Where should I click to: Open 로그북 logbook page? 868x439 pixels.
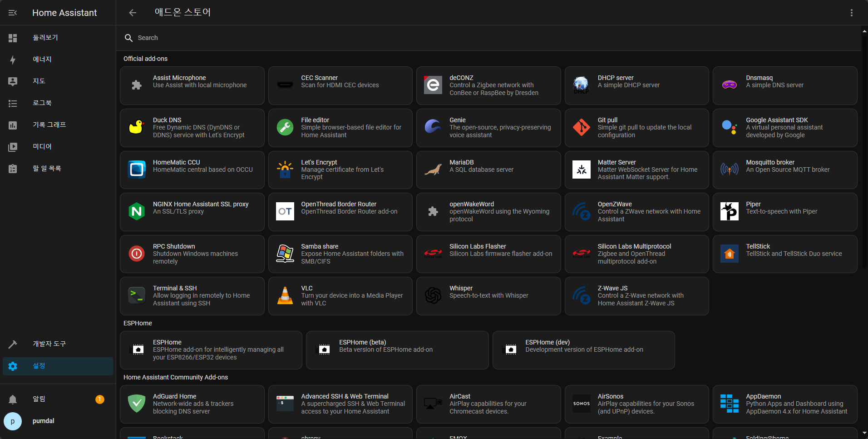58,103
